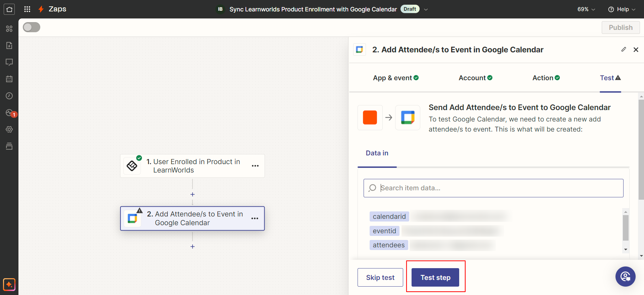Open the dashboard apps sidebar icon
The height and width of the screenshot is (295, 644).
9,29
